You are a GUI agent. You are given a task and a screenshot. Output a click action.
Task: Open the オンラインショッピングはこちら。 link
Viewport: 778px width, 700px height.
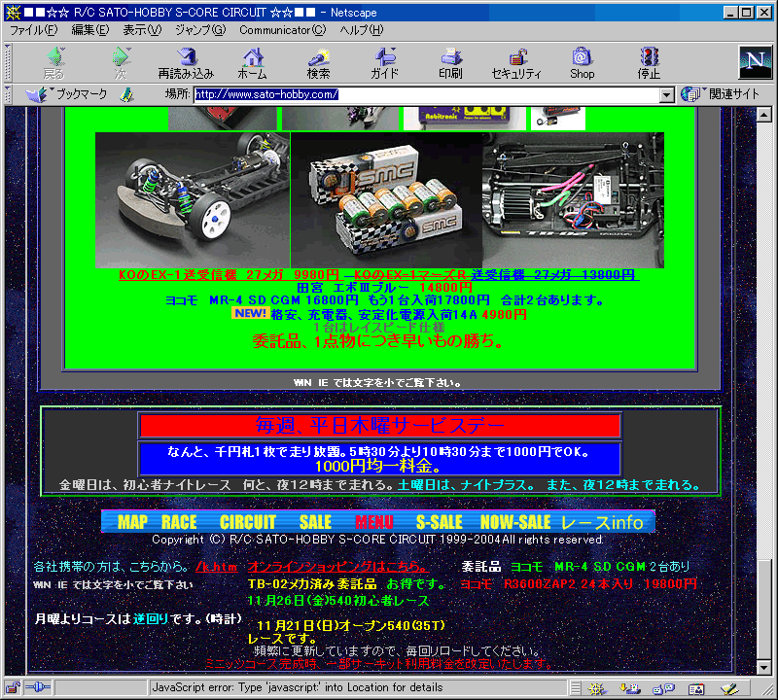[338, 567]
